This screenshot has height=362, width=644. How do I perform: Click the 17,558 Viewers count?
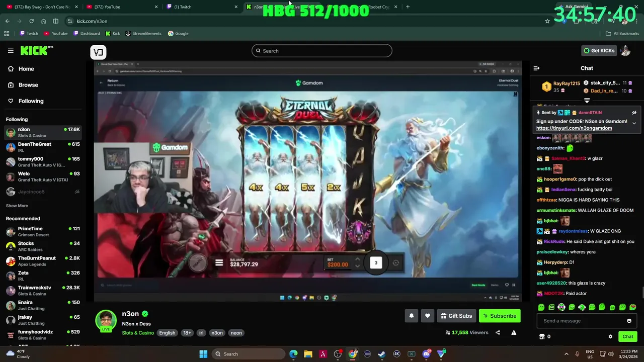[x=467, y=332]
